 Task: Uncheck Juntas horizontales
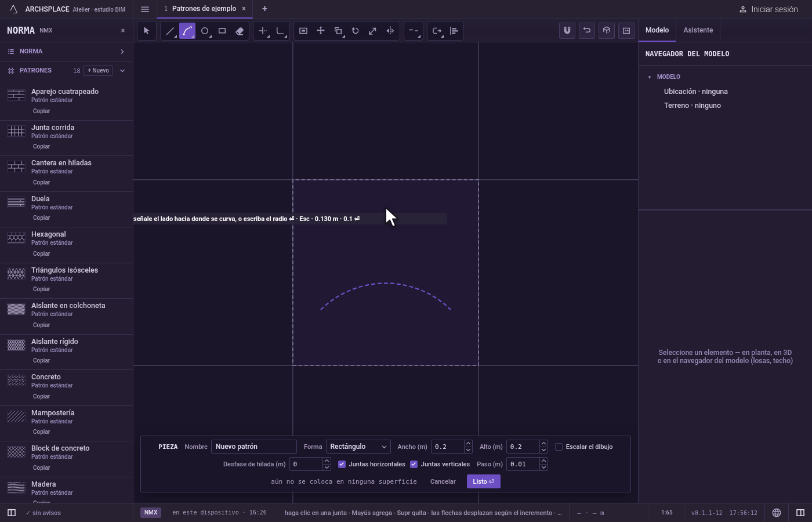342,464
